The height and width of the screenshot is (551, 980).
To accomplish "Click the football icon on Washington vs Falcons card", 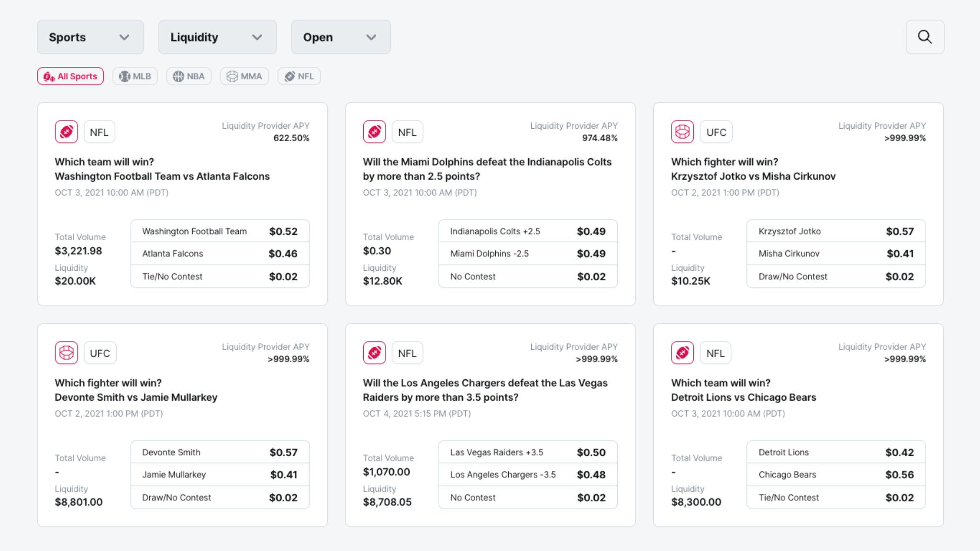I will tap(67, 132).
